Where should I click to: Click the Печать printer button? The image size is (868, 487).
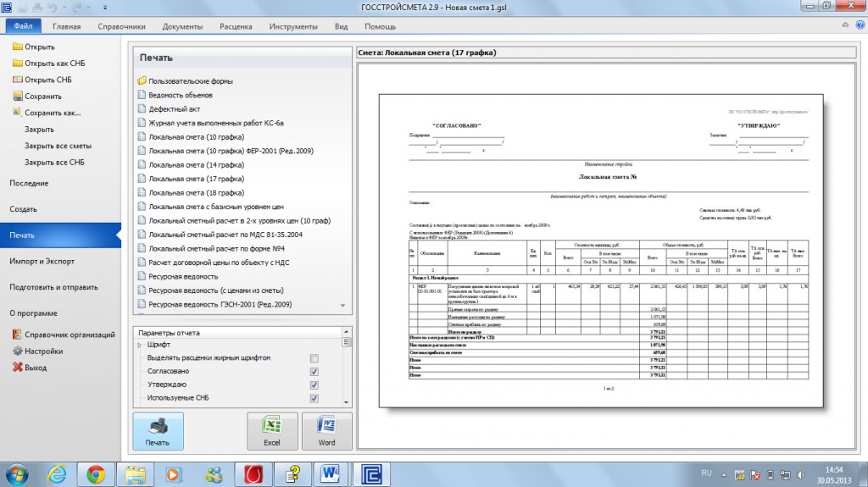pos(158,431)
